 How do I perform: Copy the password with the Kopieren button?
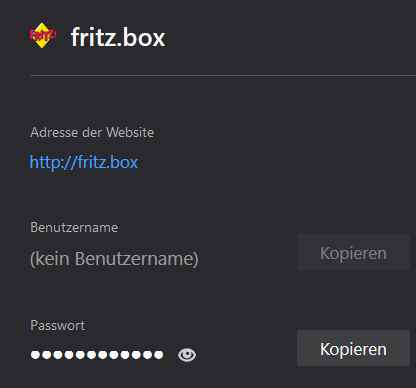point(353,348)
